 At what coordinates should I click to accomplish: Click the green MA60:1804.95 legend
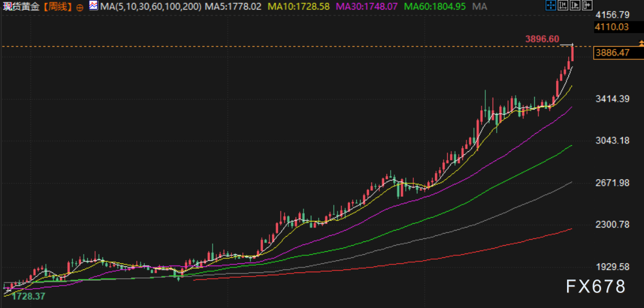tap(434, 7)
